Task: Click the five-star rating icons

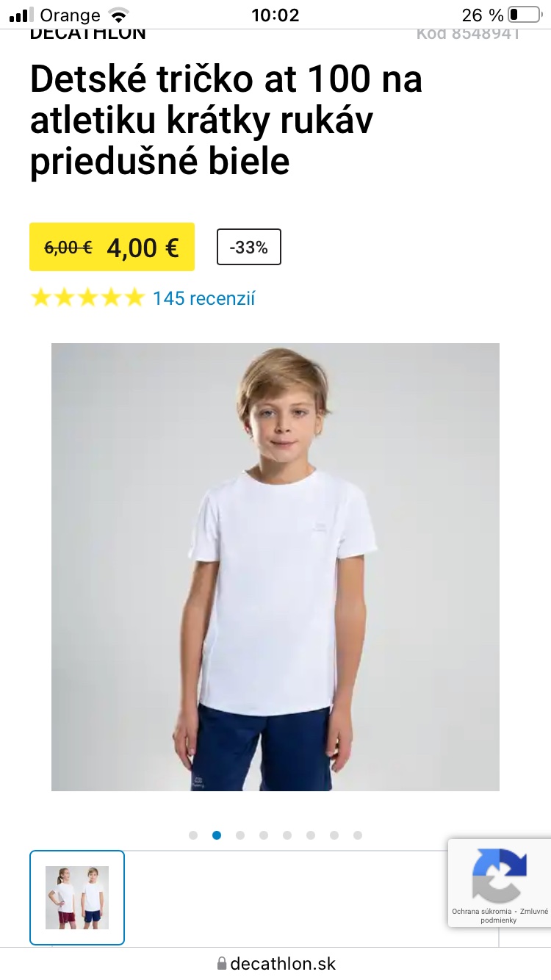Action: (87, 298)
